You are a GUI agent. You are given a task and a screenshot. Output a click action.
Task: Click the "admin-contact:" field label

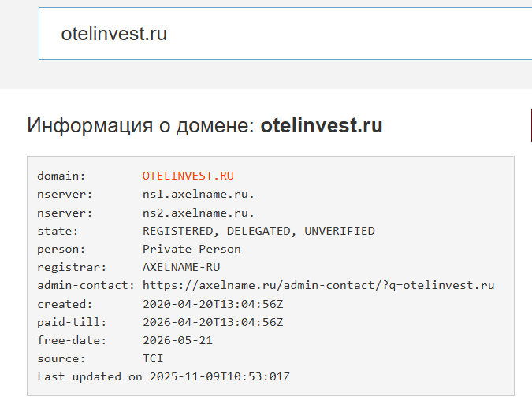[x=85, y=285]
